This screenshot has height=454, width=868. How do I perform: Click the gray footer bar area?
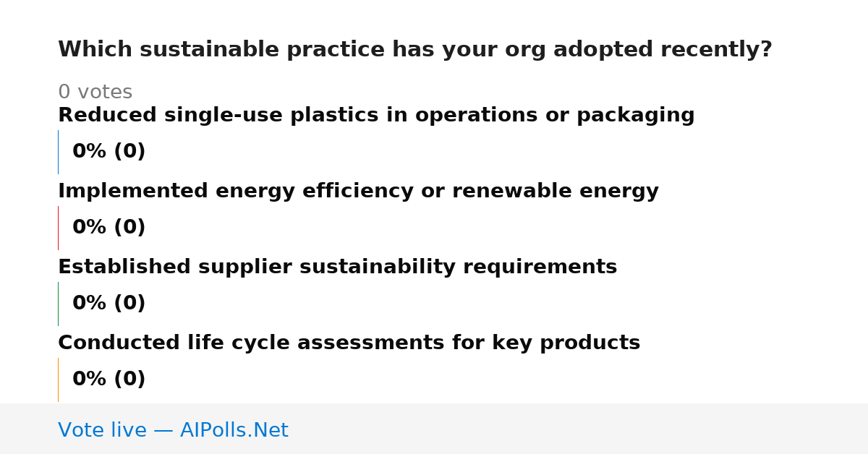[x=434, y=429]
